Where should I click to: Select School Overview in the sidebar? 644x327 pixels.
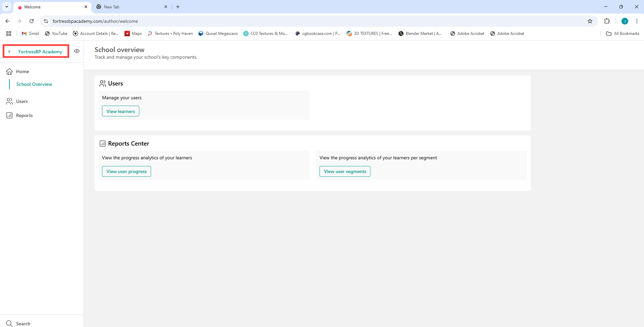click(34, 84)
